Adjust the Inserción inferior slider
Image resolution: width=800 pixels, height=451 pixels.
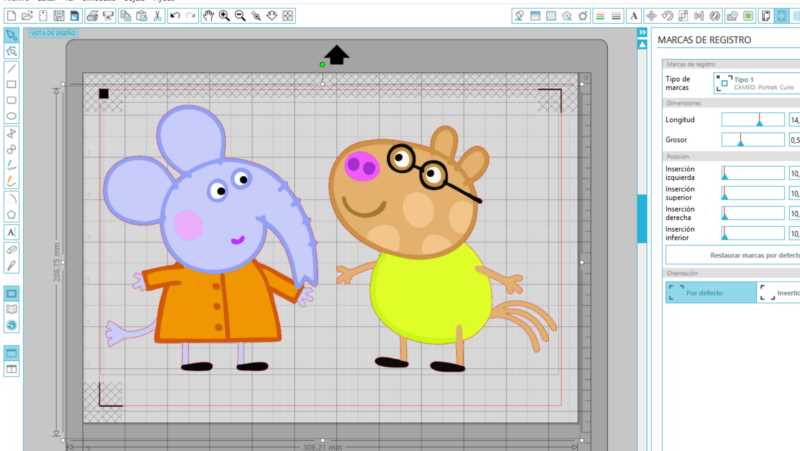pyautogui.click(x=753, y=233)
